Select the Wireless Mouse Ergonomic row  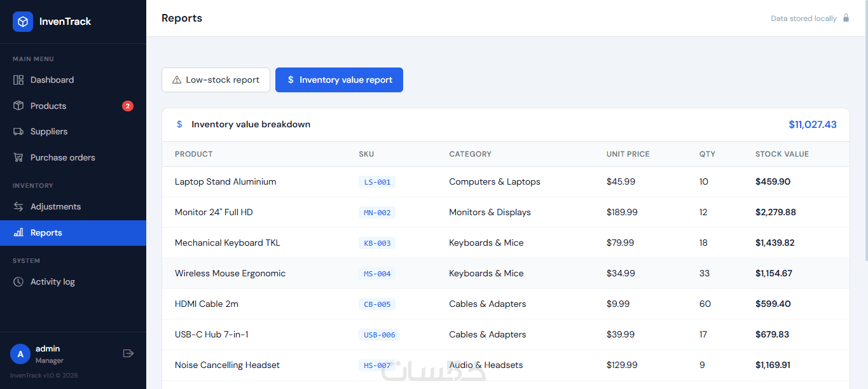pos(230,274)
